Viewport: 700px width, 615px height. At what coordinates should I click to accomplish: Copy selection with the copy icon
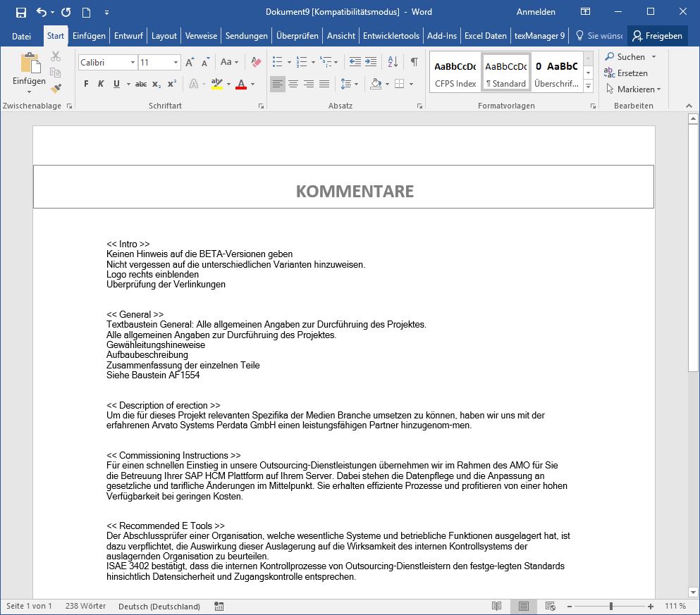point(56,73)
